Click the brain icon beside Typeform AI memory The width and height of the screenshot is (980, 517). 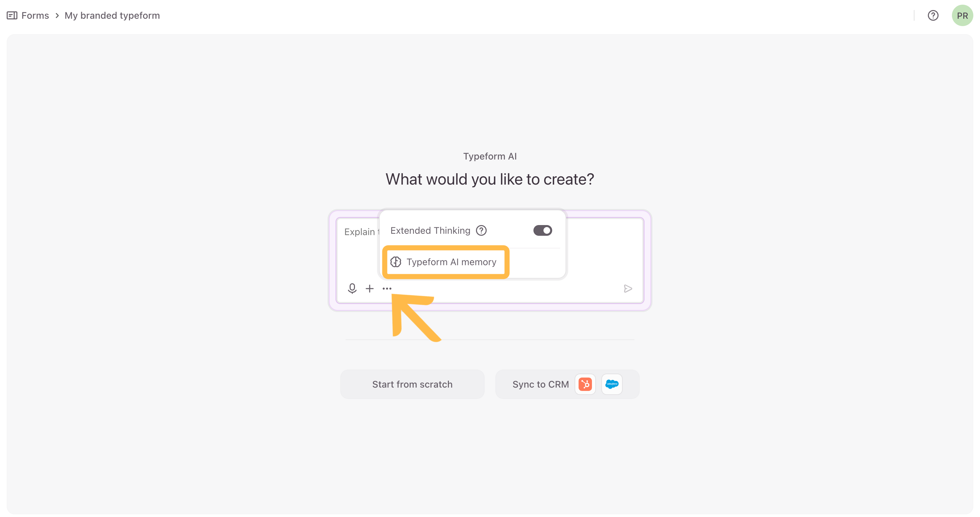[x=396, y=262]
